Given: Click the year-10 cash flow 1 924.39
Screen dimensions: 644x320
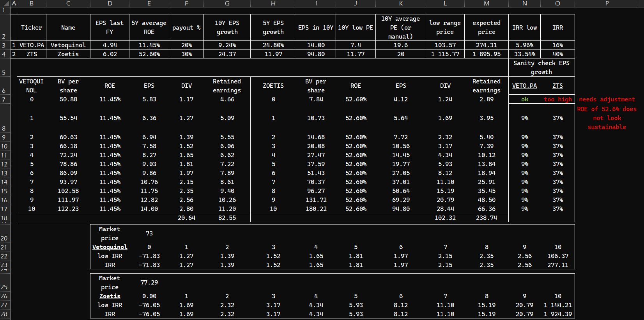Looking at the screenshot, I should click(x=558, y=314).
